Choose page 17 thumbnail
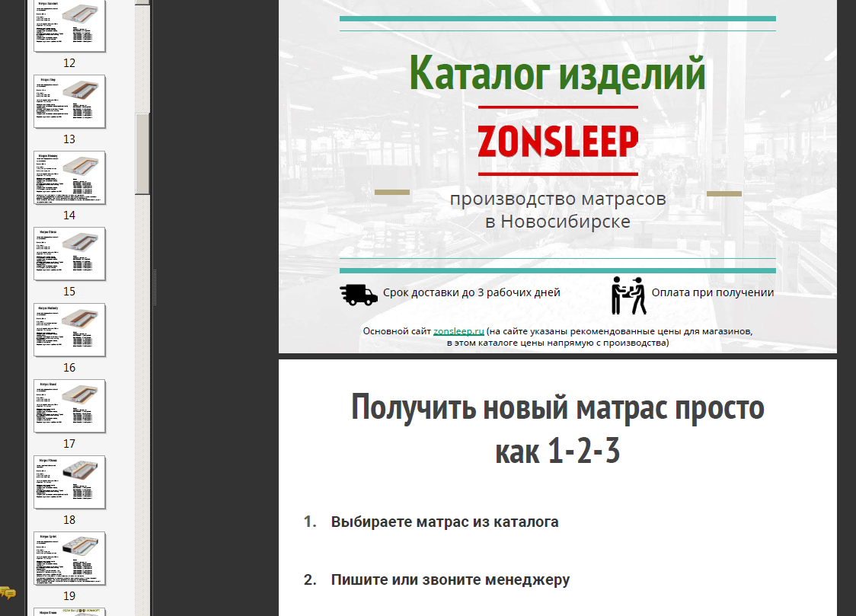 [69, 406]
